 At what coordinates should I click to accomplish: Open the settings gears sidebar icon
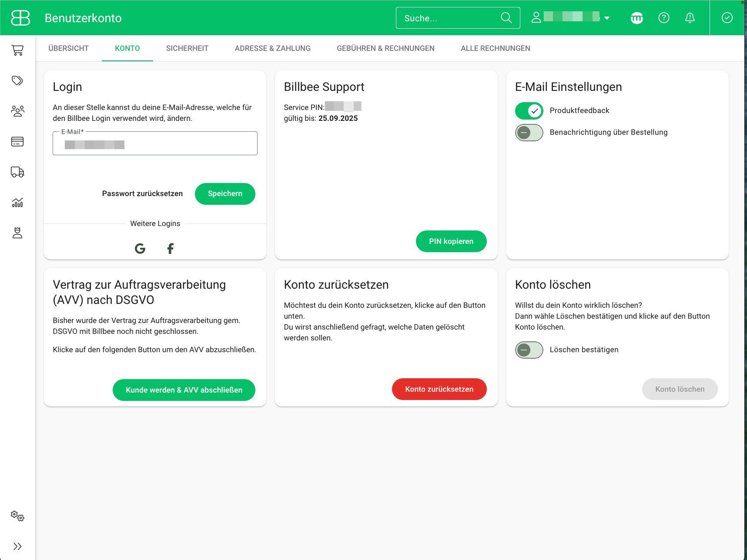17,516
